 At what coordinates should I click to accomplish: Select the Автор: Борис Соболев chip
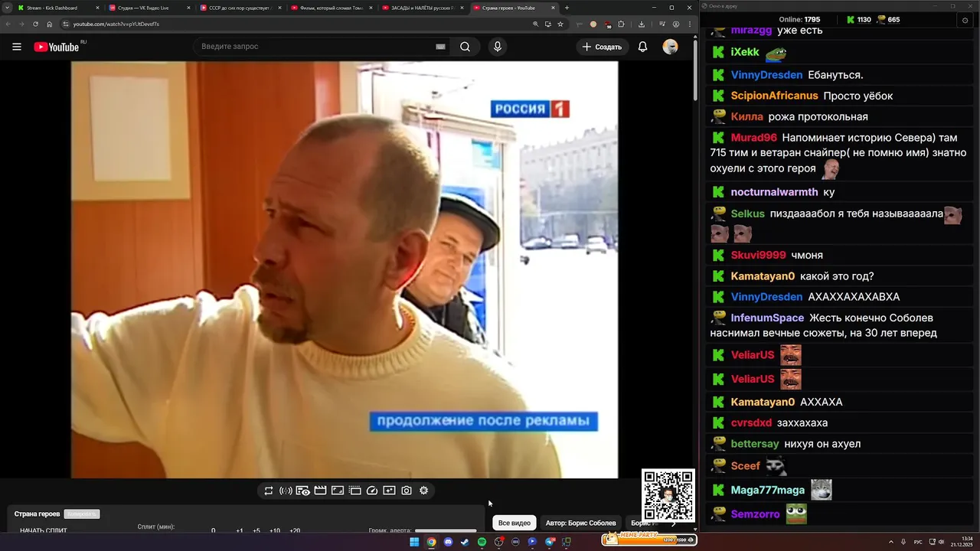(580, 523)
